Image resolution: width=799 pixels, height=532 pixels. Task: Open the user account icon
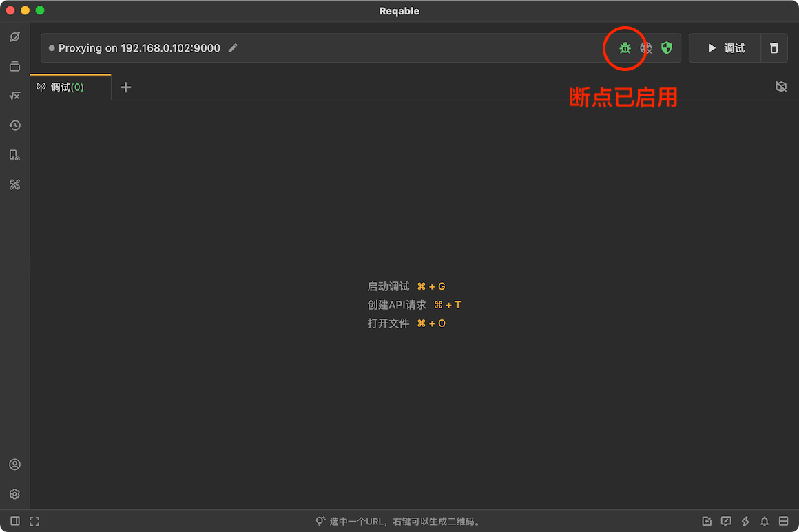(14, 465)
